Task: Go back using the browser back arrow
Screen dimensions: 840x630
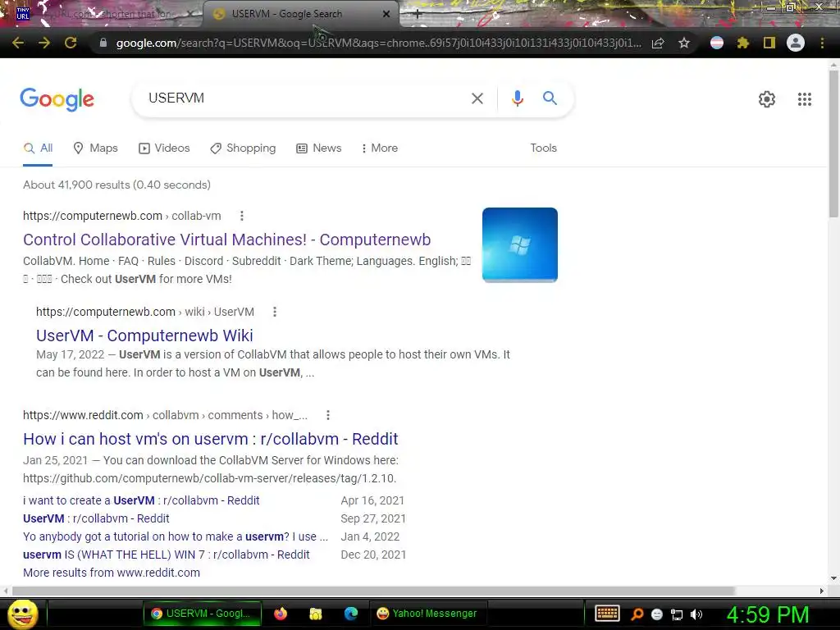Action: tap(18, 43)
